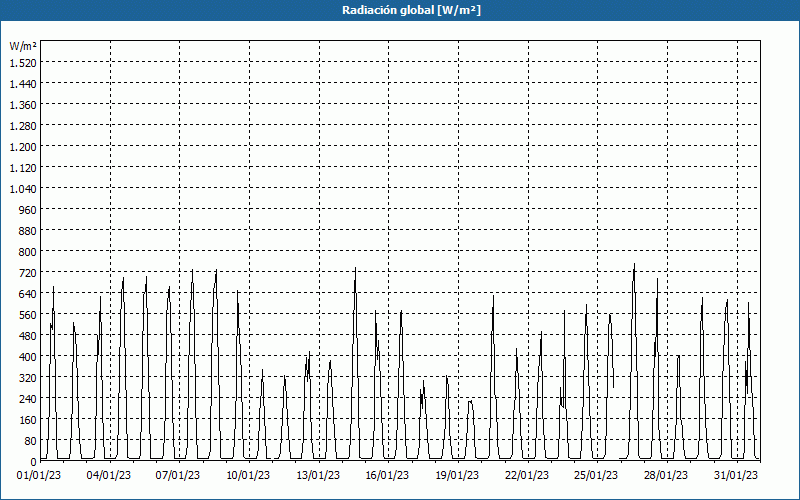800x500 pixels.
Task: Click the 800 y-axis value
Action: [28, 252]
